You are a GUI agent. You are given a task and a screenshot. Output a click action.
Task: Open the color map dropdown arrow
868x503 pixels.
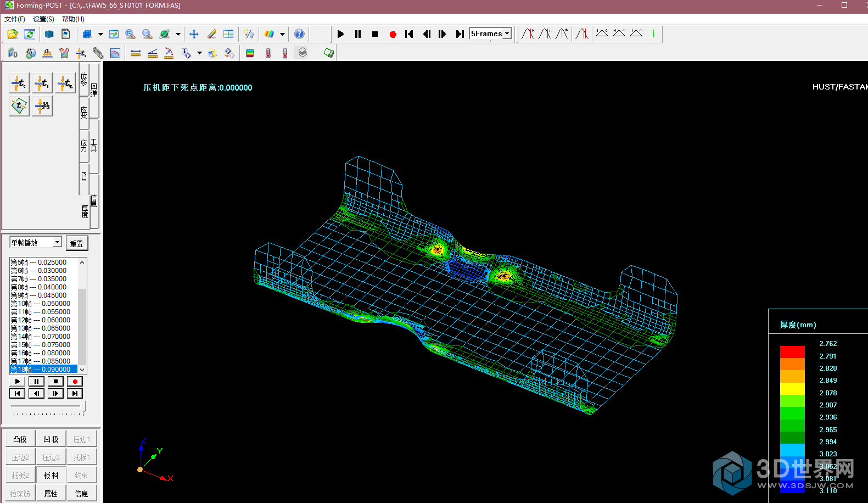coord(282,34)
